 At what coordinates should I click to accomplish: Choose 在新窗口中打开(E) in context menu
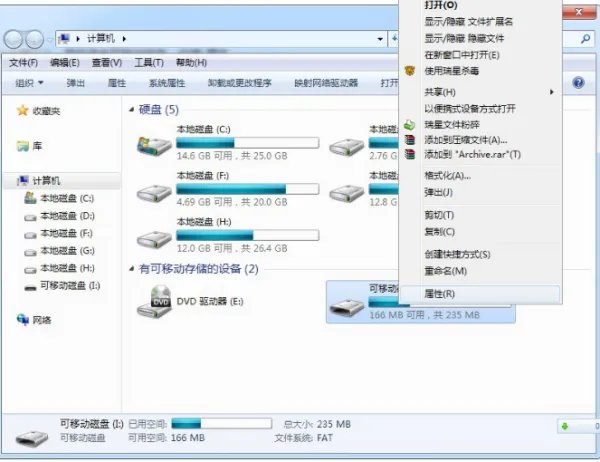480,55
